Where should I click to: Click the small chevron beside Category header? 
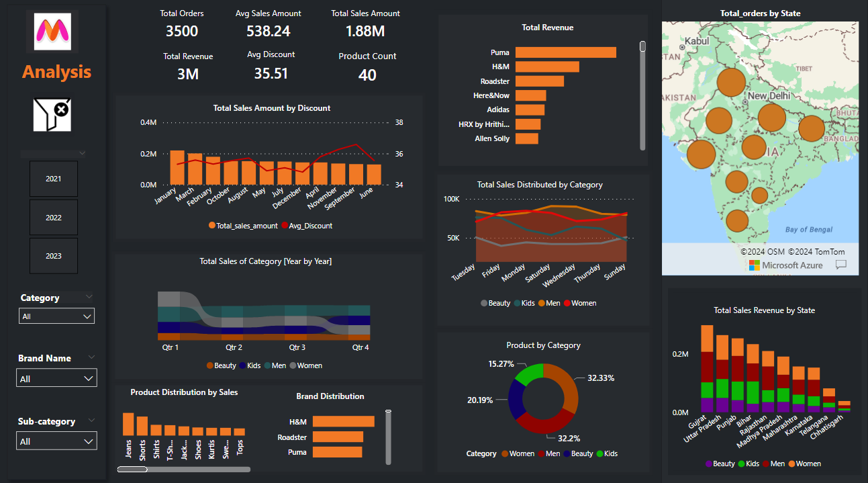89,297
